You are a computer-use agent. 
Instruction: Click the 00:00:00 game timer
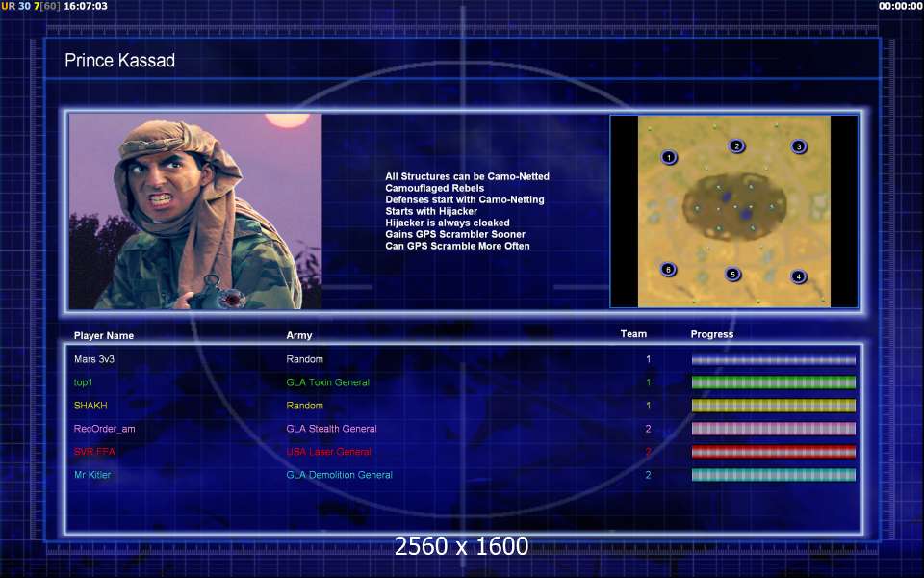coord(900,6)
